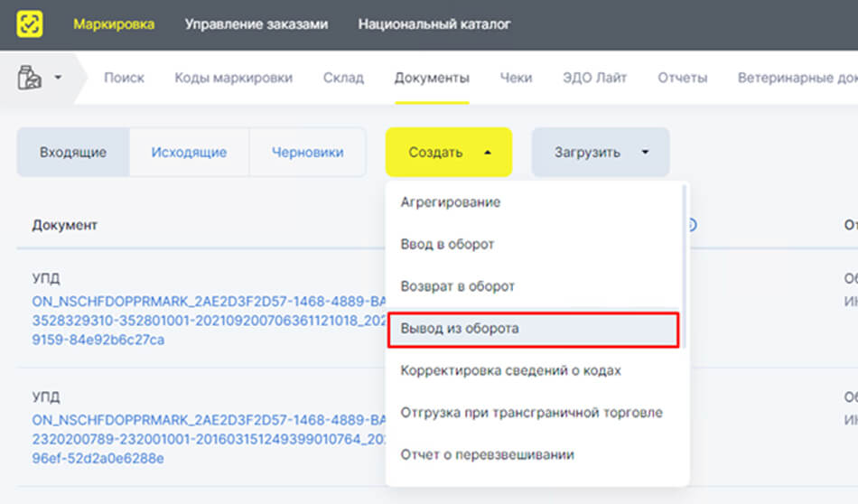Go to Коды маркировки section
The height and width of the screenshot is (504, 858).
[233, 78]
